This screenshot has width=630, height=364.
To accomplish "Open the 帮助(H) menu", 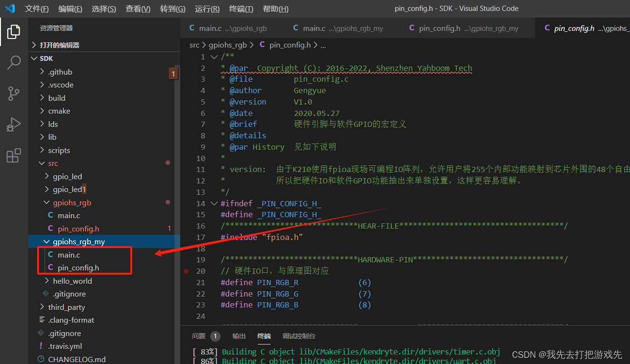I will click(276, 9).
